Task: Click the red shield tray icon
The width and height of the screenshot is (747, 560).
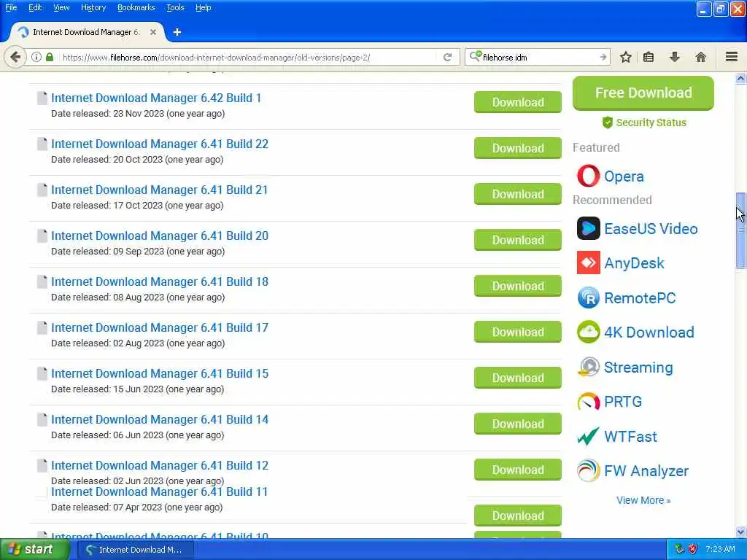Action: click(x=693, y=550)
